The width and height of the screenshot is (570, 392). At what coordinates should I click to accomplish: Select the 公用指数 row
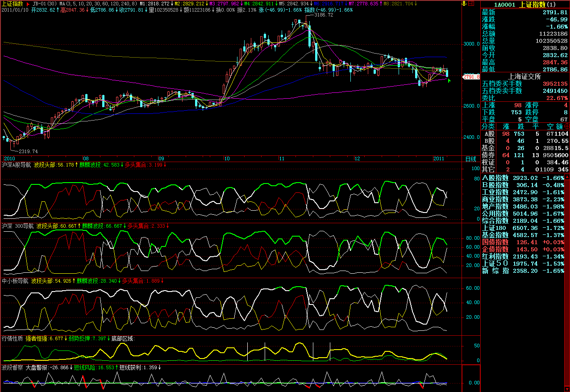(523, 213)
